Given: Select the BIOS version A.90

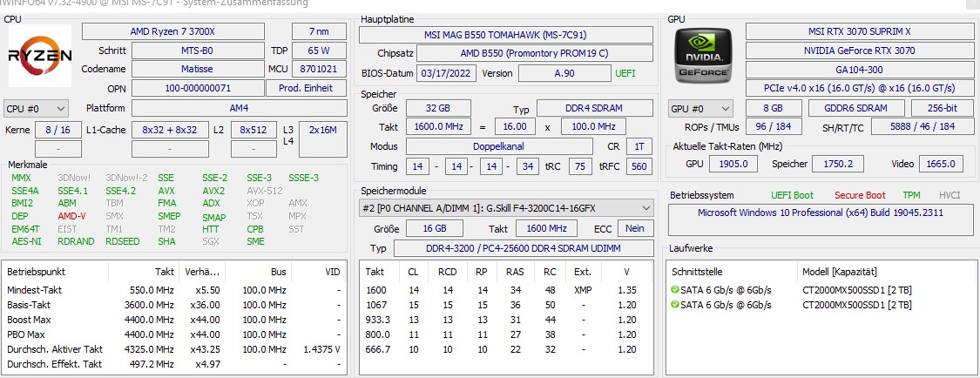Looking at the screenshot, I should coord(566,73).
